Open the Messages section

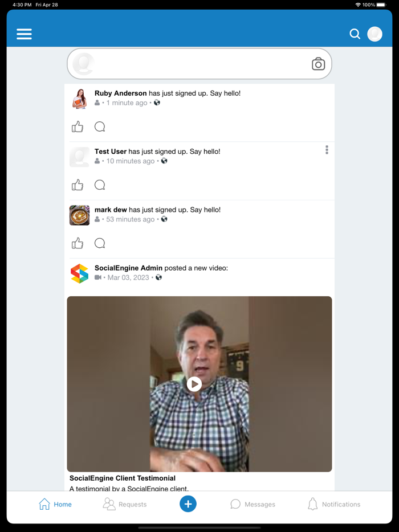tap(253, 504)
